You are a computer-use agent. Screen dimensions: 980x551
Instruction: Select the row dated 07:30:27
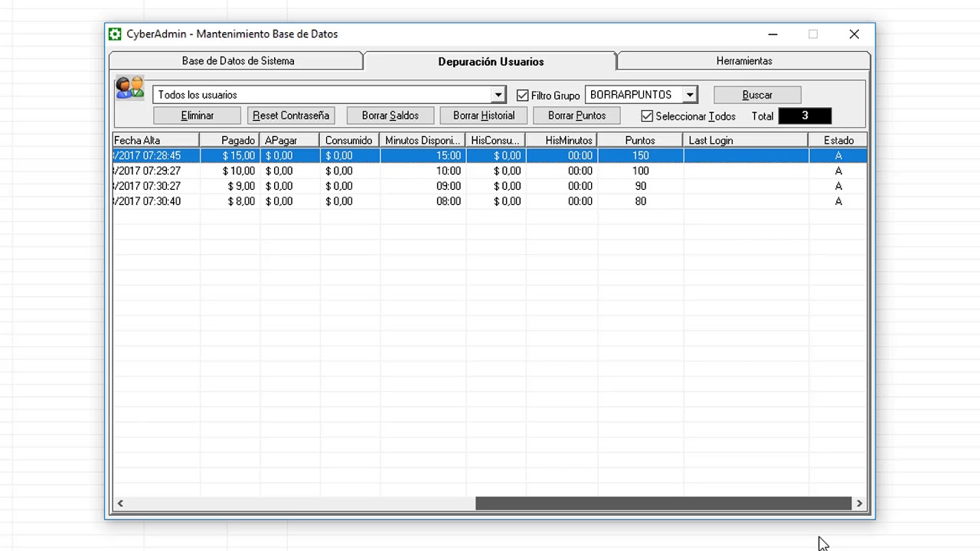(490, 187)
